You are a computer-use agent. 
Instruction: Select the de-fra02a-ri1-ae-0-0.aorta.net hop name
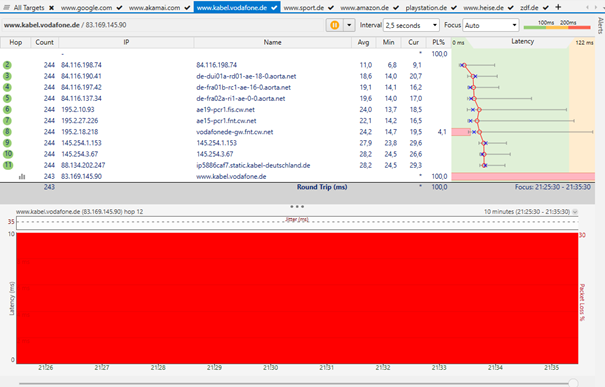click(x=241, y=98)
